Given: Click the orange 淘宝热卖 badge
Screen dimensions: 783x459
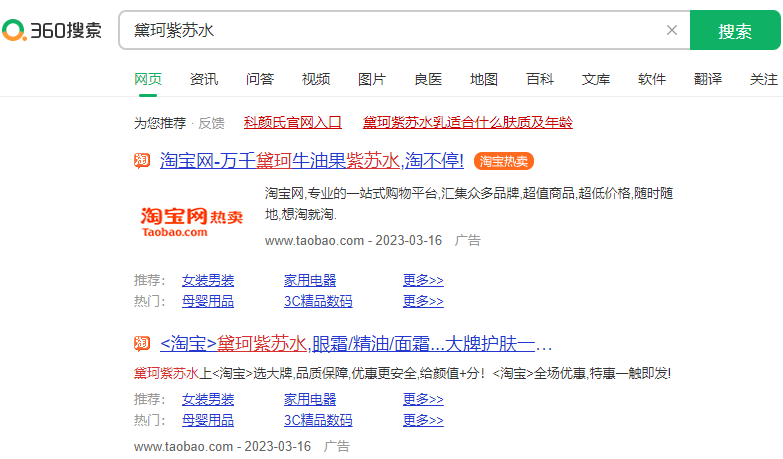Looking at the screenshot, I should [x=504, y=161].
